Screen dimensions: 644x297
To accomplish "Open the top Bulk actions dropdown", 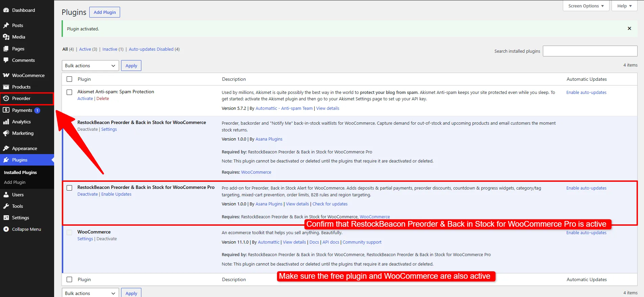I will pos(90,66).
